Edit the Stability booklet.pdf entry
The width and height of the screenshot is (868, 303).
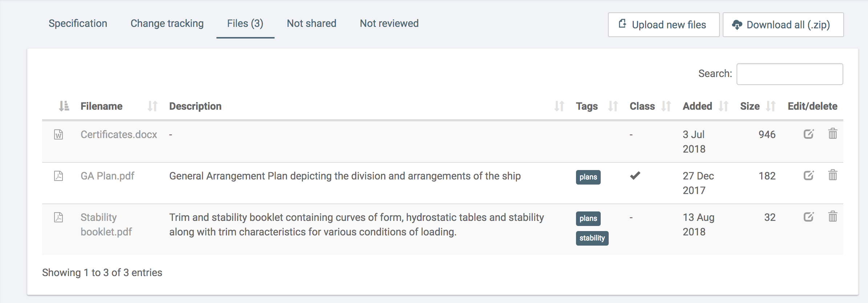tap(808, 217)
